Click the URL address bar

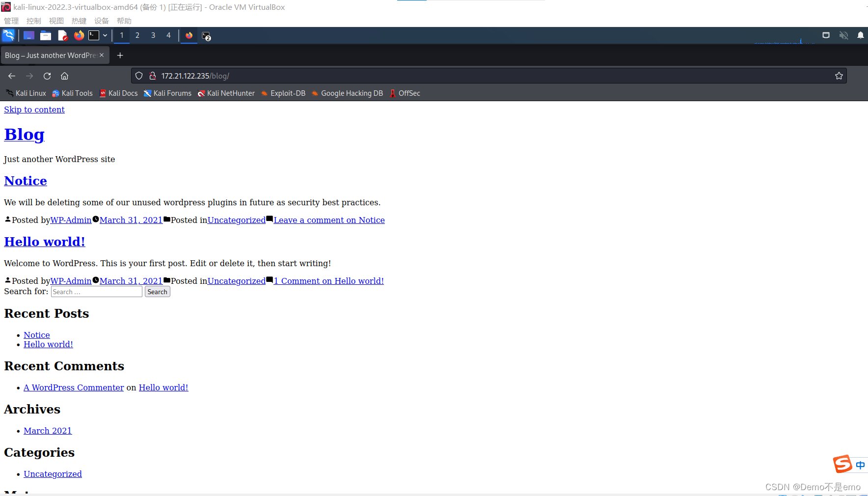[488, 76]
